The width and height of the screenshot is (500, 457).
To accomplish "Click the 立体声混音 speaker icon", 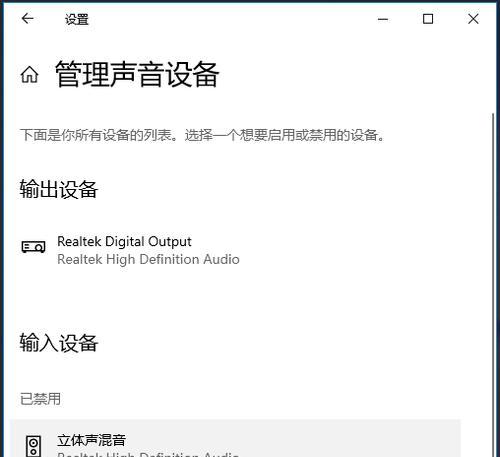I will (33, 446).
